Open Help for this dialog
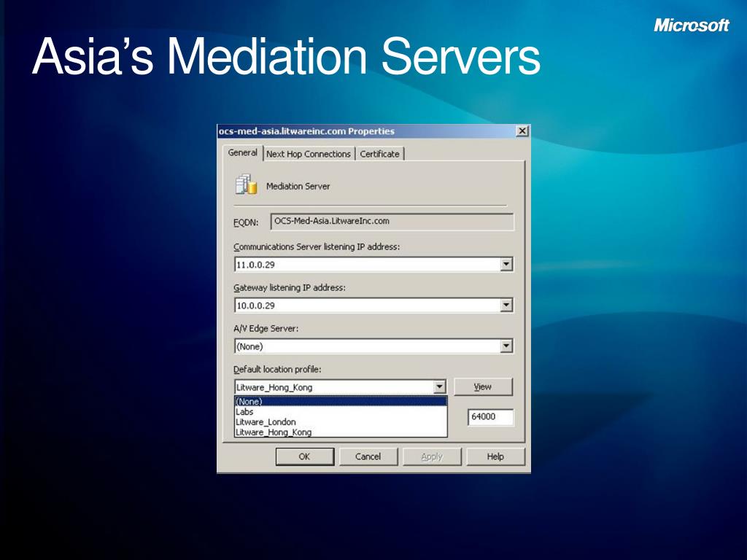The height and width of the screenshot is (560, 747). coord(495,456)
